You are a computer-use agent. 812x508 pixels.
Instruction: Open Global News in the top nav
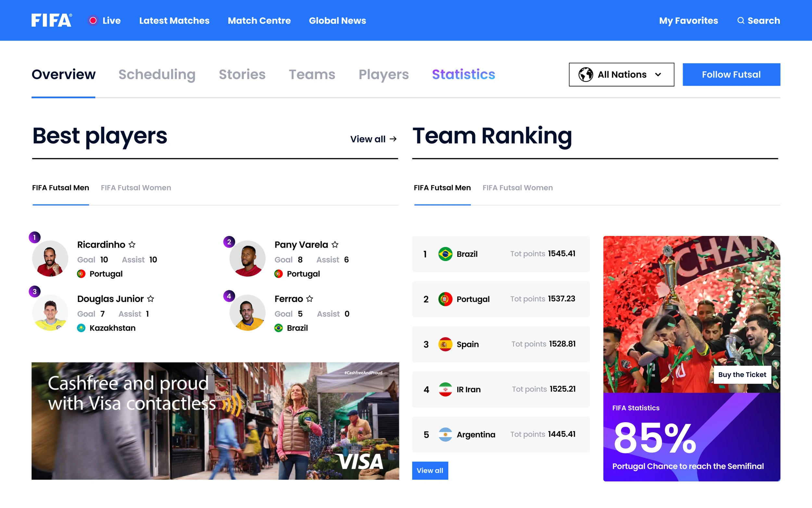(337, 20)
